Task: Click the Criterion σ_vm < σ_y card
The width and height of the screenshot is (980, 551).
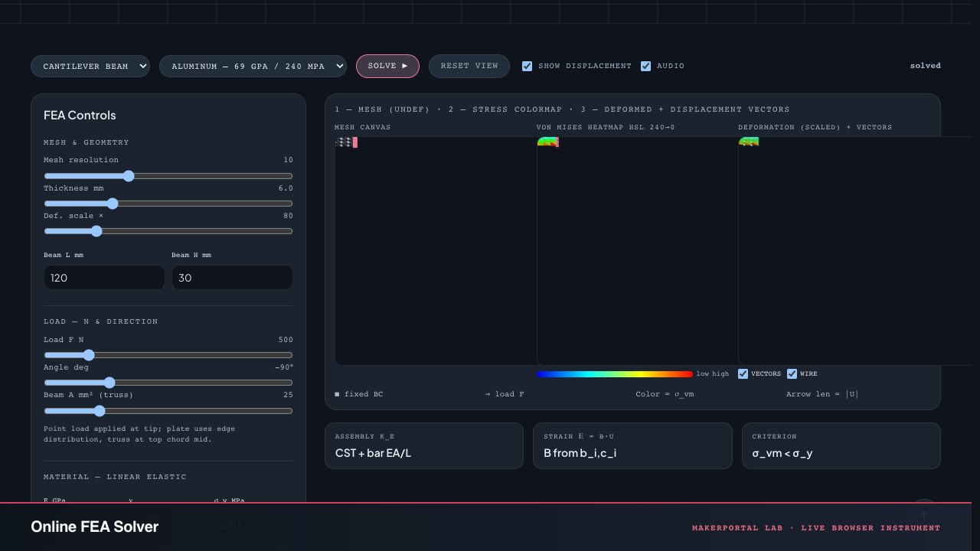Action: pos(841,445)
